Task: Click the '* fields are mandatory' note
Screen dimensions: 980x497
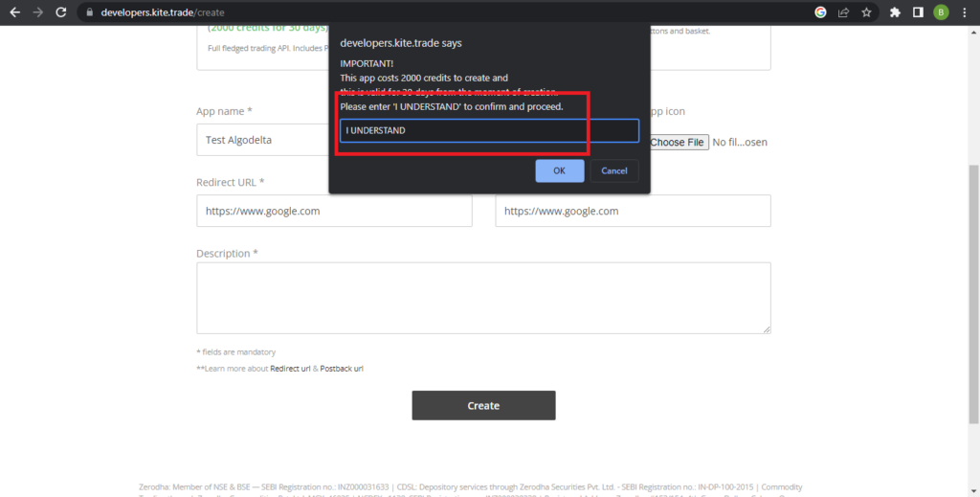Action: pos(235,352)
